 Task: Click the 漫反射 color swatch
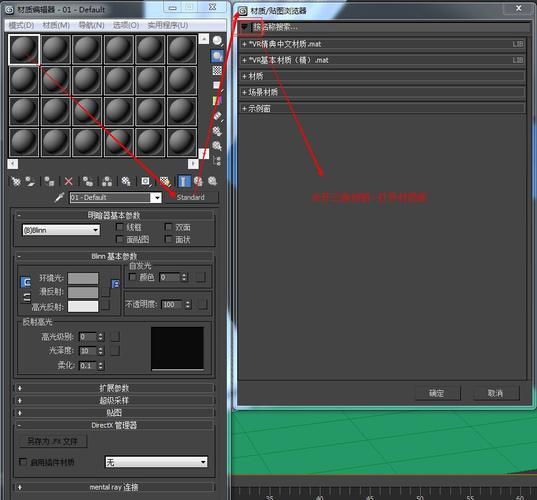(83, 292)
